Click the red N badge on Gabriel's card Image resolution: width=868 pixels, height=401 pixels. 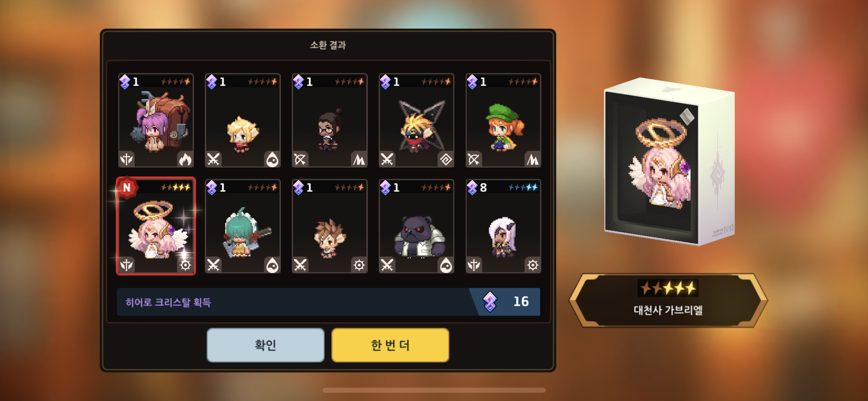(127, 187)
